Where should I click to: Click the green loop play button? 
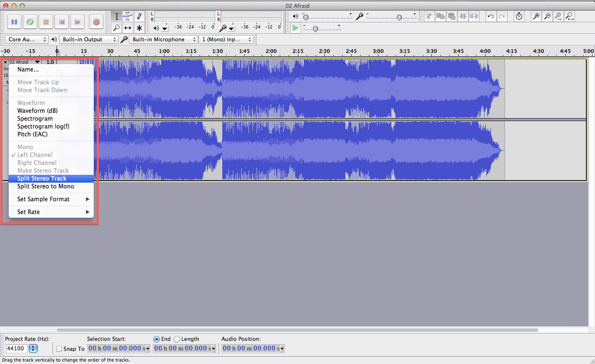30,22
